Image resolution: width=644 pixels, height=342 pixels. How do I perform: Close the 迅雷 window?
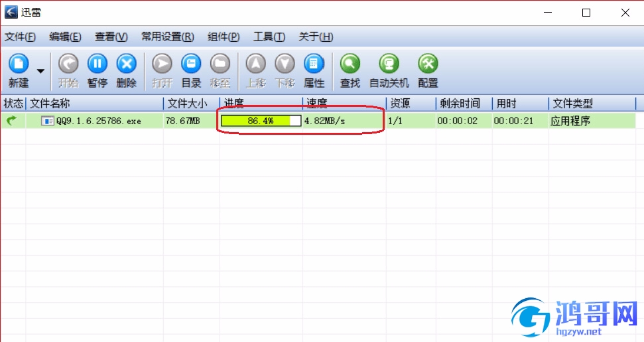click(625, 13)
